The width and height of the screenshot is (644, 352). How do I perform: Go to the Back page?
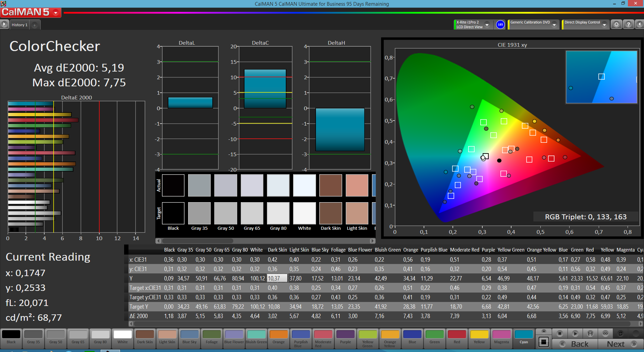click(x=575, y=344)
